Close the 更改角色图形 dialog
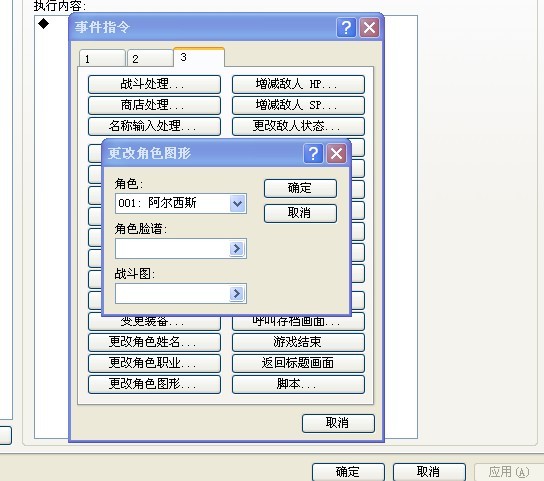544x481 pixels. tap(336, 153)
